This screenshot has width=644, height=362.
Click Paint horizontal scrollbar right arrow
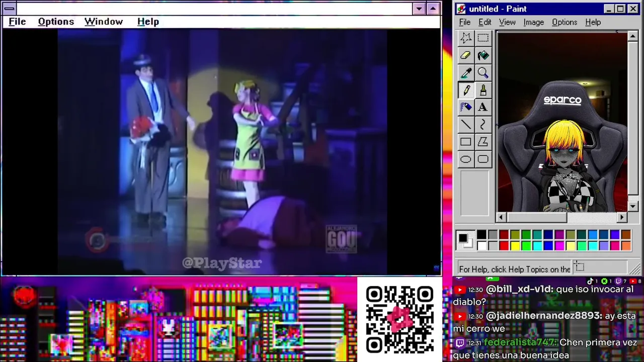[622, 217]
